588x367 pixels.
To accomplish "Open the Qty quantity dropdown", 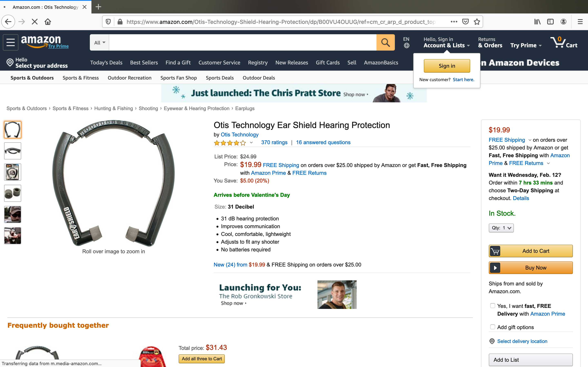I will pos(501,228).
